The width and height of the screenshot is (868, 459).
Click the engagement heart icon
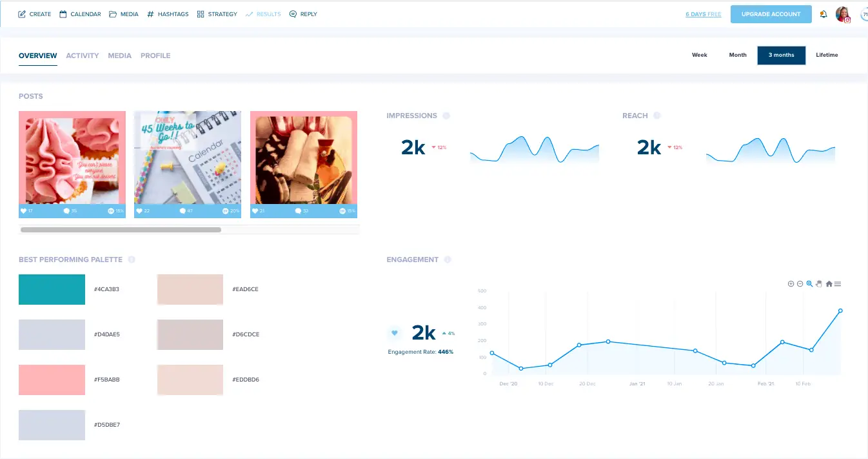[x=395, y=333]
